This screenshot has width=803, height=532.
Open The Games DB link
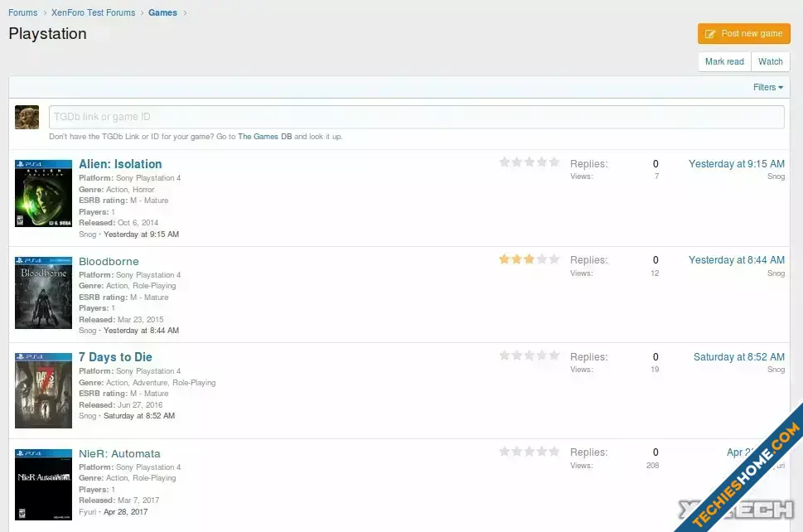(264, 137)
